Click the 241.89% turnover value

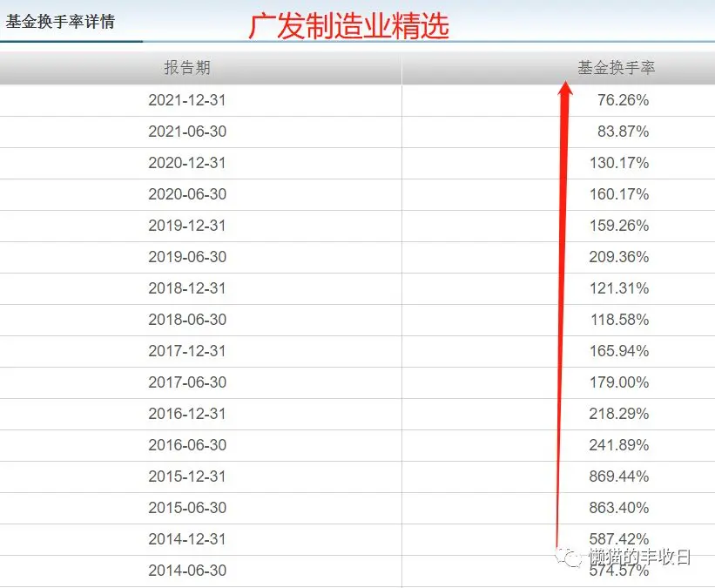[619, 445]
